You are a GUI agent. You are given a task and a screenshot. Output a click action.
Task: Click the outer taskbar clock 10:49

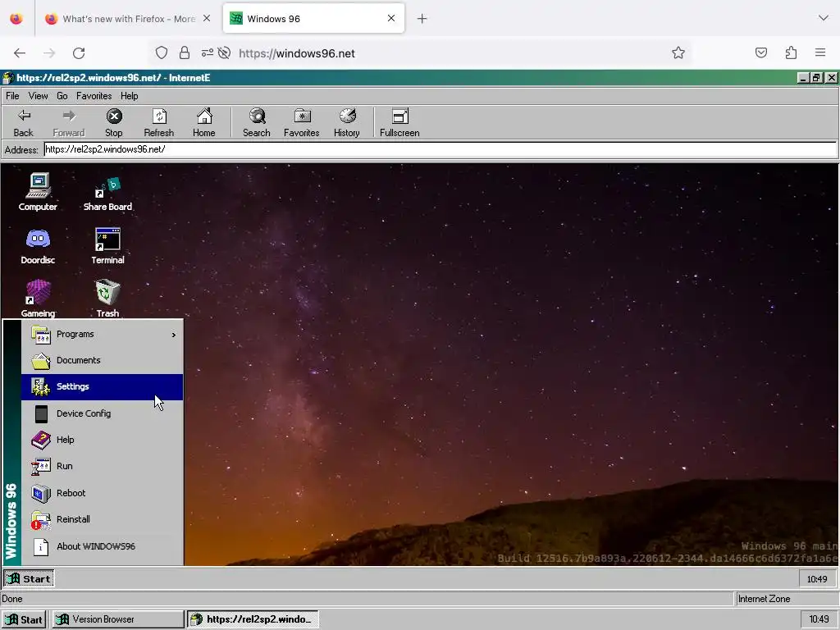coord(819,620)
